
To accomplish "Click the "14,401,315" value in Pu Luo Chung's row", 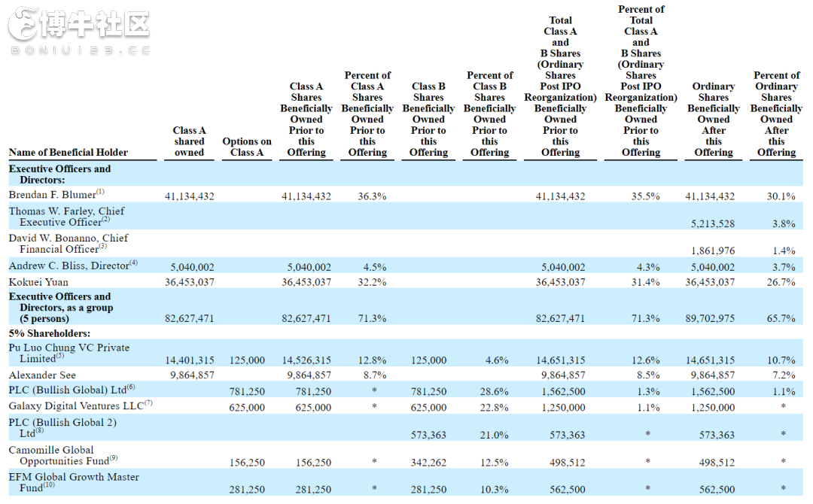I will pyautogui.click(x=189, y=360).
